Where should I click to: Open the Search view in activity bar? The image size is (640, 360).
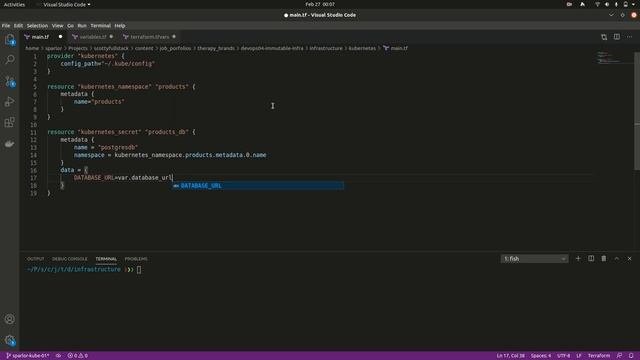pos(9,60)
